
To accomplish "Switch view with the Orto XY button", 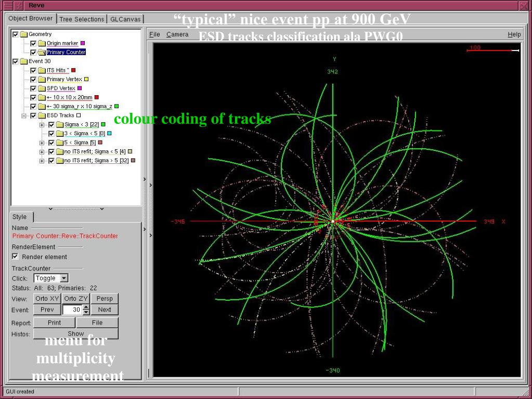I will coord(47,299).
